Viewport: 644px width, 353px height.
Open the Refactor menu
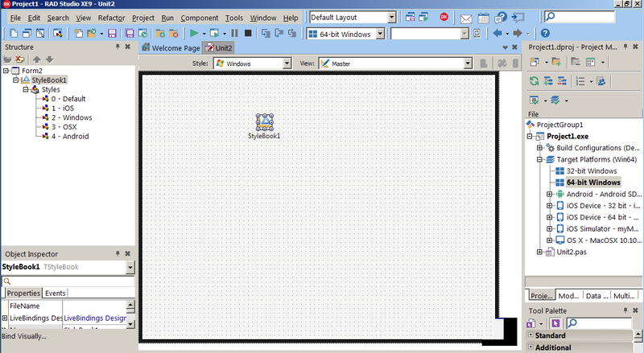pyautogui.click(x=111, y=18)
